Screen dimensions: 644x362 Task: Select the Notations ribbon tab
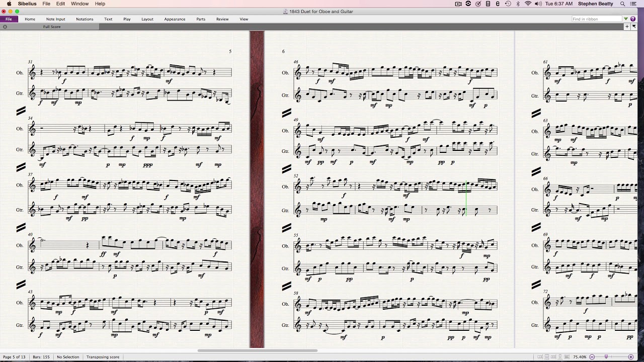[85, 19]
